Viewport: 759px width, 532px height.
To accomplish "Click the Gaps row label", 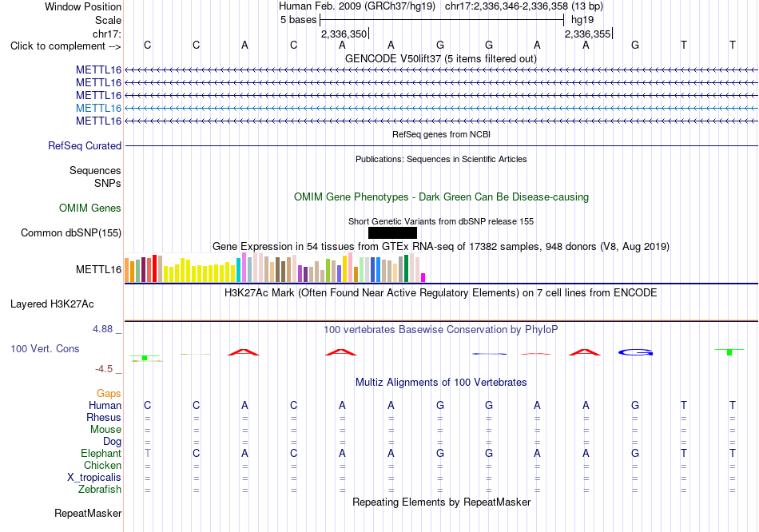I will [109, 394].
